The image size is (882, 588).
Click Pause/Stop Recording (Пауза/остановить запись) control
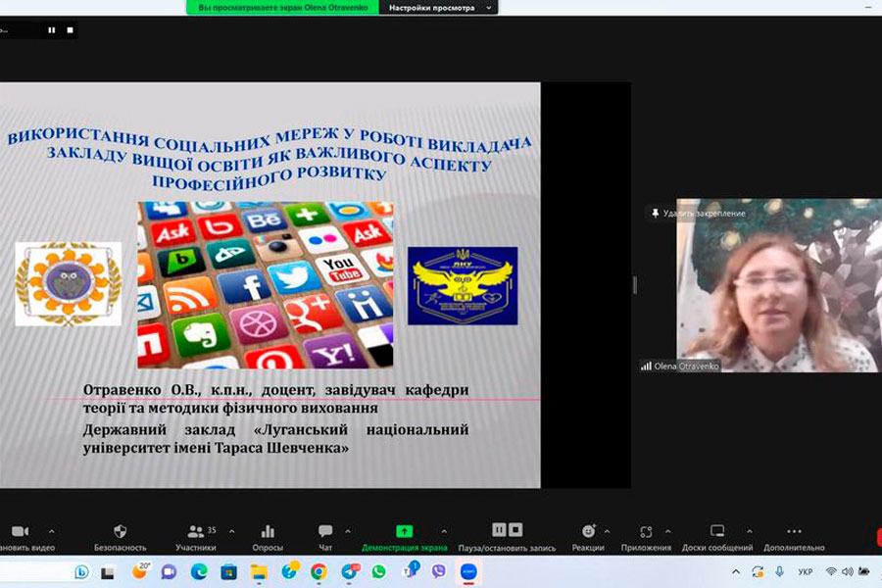507,530
